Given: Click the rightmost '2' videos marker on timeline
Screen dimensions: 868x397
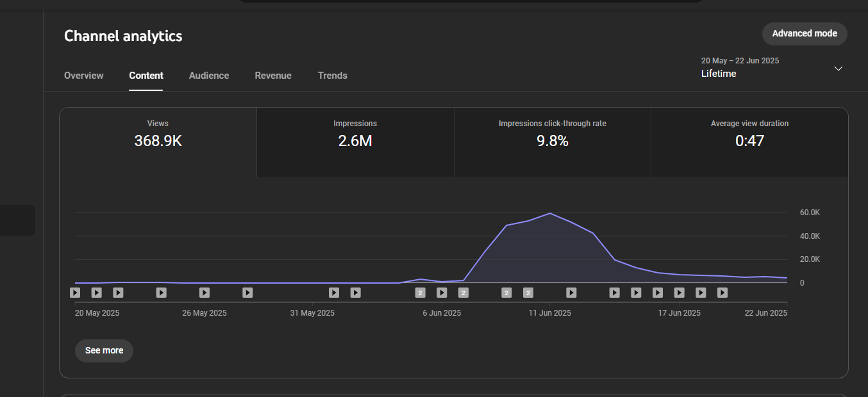Looking at the screenshot, I should [528, 293].
